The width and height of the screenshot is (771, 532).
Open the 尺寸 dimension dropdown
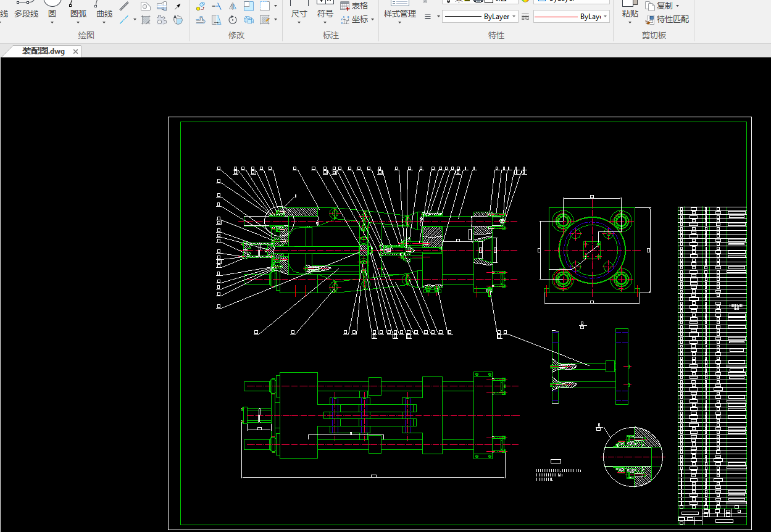(299, 23)
